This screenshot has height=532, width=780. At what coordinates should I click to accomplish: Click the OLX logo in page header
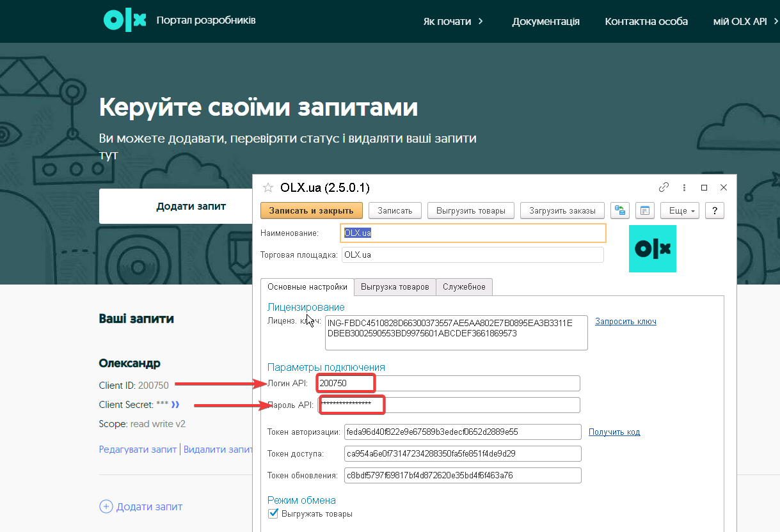click(125, 21)
